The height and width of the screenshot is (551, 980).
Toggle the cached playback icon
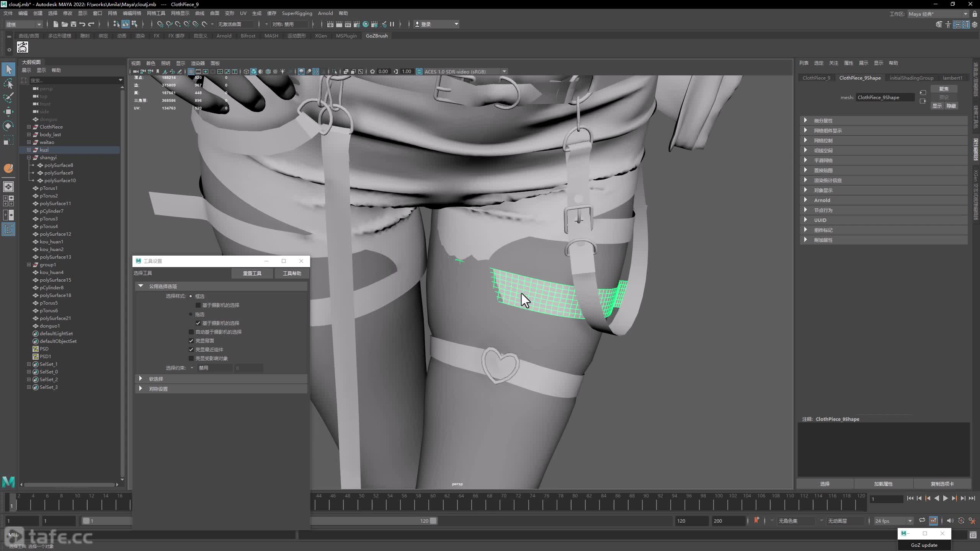(x=933, y=520)
